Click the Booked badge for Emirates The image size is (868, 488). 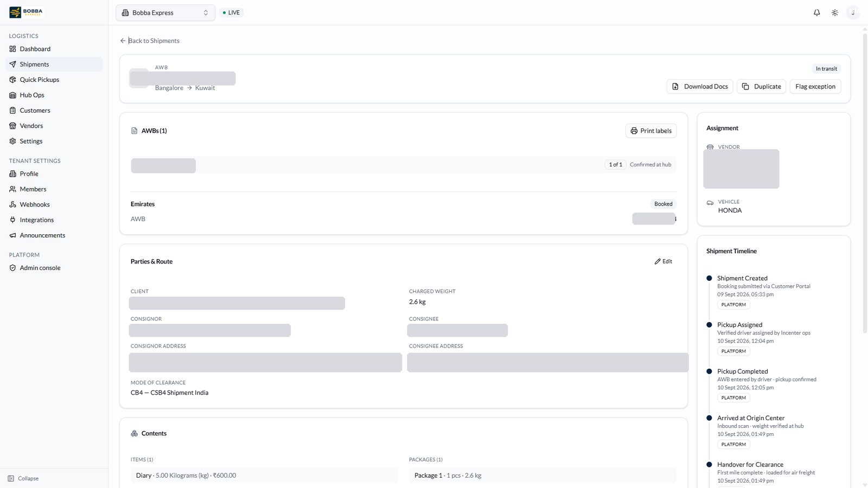pos(663,204)
